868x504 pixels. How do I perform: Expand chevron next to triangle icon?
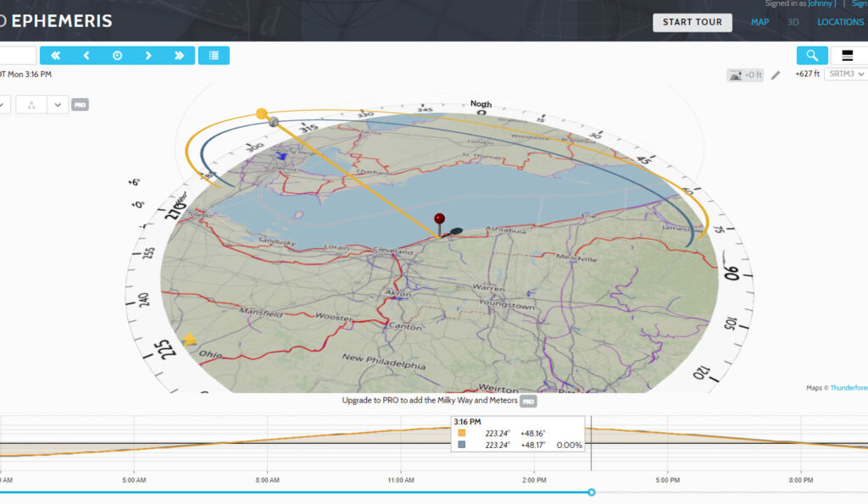click(58, 104)
